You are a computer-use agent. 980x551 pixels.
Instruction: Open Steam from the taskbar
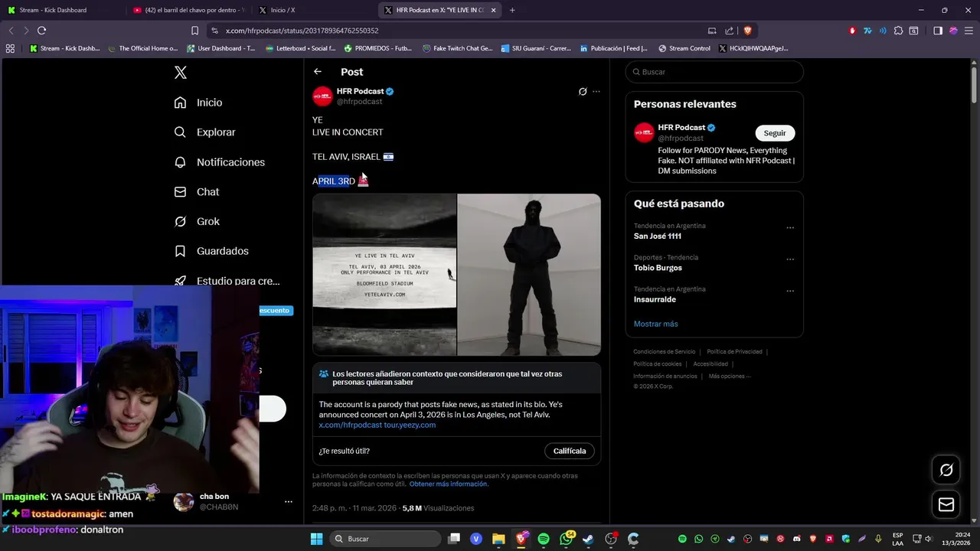(588, 539)
